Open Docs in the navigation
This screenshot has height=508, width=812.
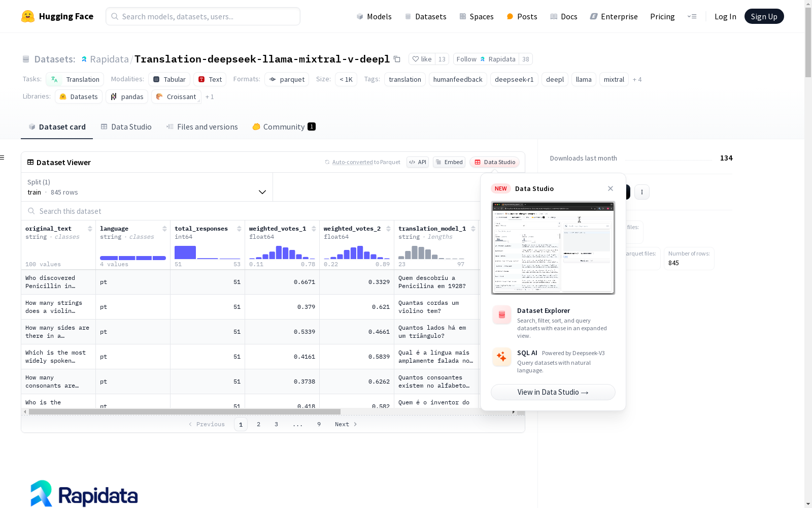[564, 16]
